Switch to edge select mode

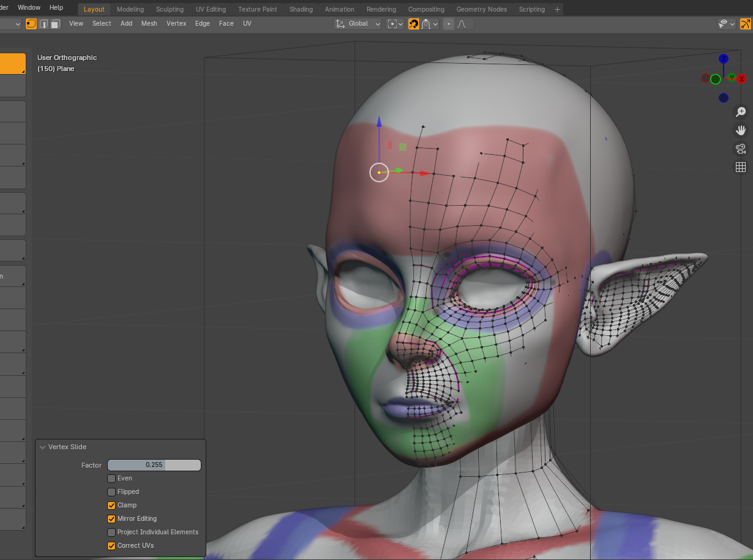point(43,24)
